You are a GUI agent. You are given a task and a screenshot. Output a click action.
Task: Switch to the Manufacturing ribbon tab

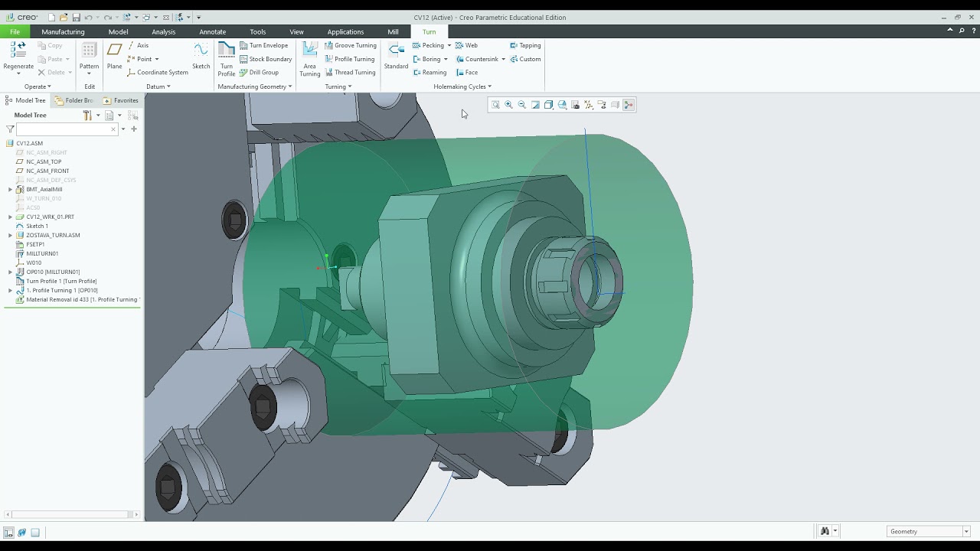(63, 31)
